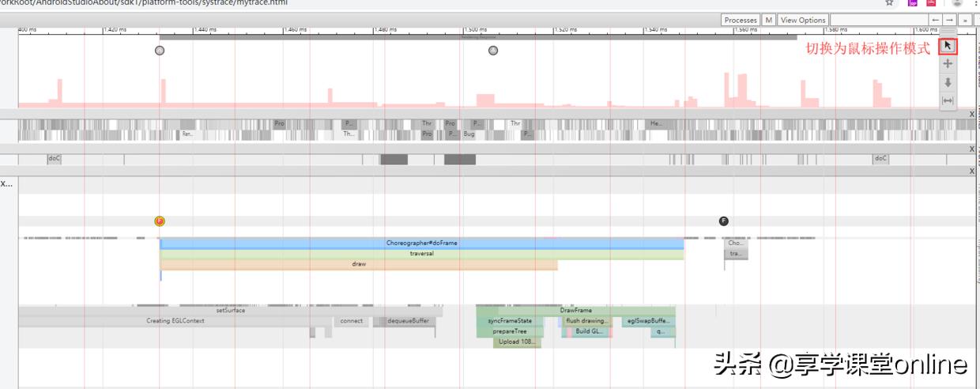
Task: Select the small q... slice
Action: (662, 331)
